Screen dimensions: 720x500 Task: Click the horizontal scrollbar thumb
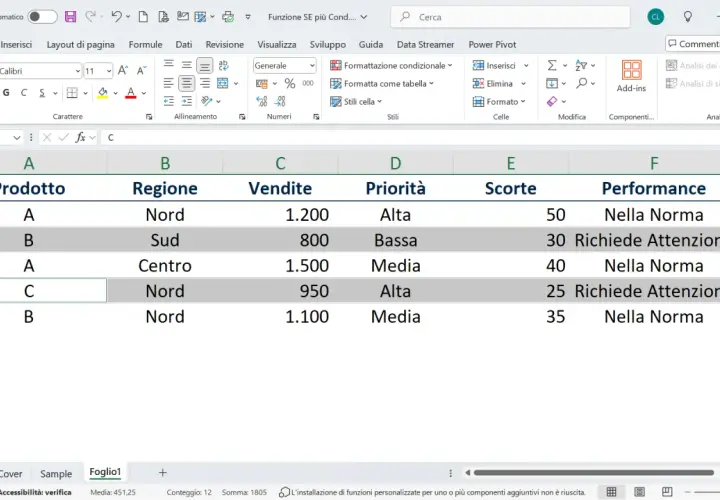594,472
